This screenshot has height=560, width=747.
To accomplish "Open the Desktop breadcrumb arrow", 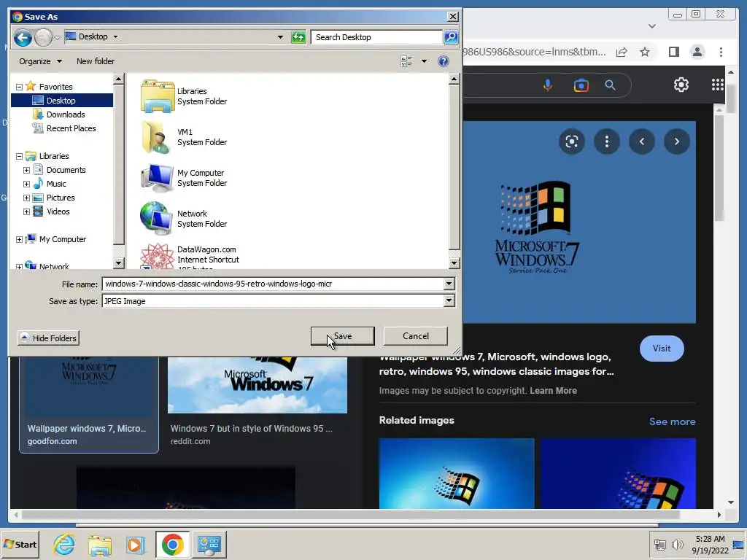I will click(116, 36).
